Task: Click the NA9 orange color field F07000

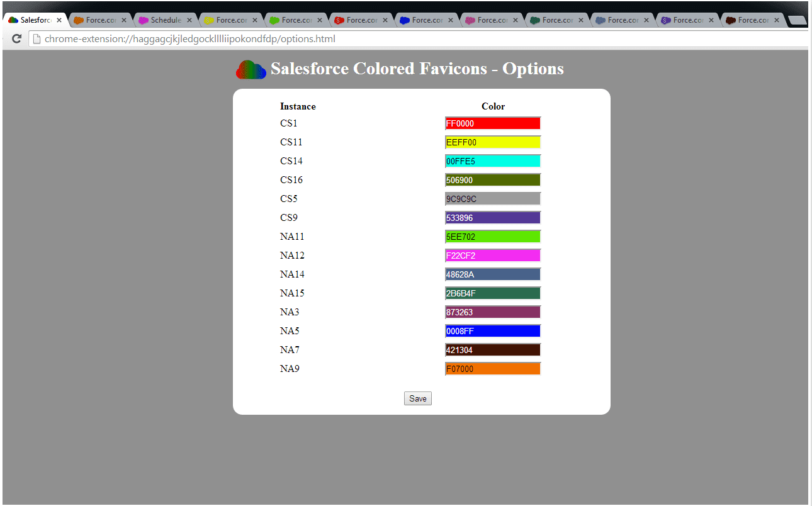Action: tap(493, 369)
